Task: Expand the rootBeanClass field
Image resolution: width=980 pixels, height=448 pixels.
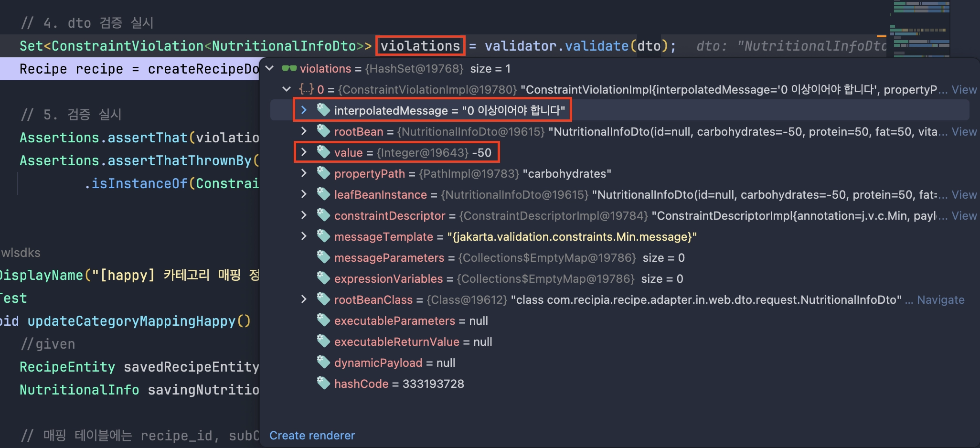Action: click(304, 299)
